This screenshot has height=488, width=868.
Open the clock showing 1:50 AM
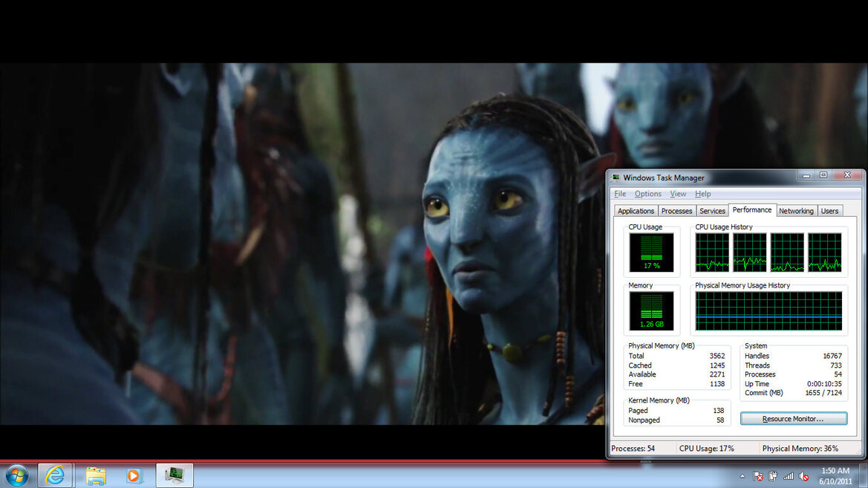point(835,471)
